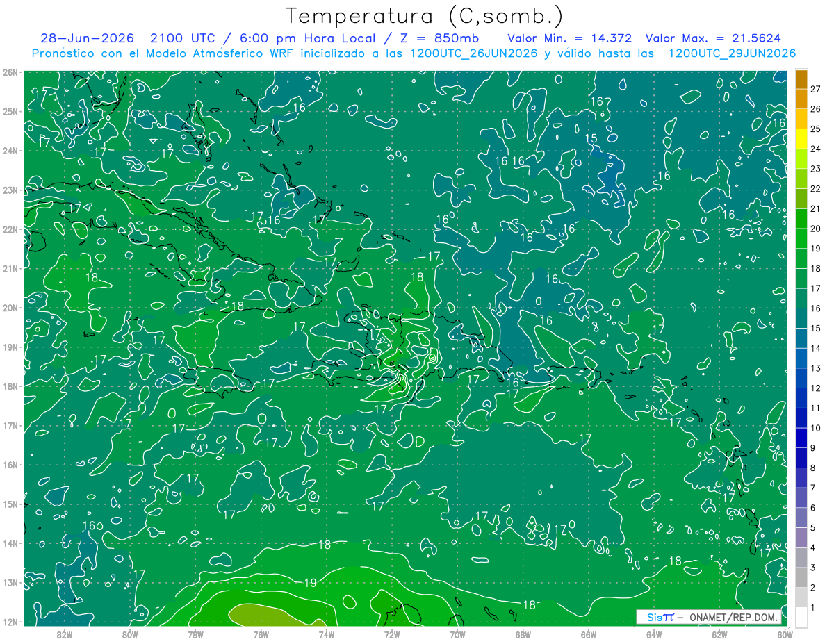Click the '16N' latitude label

click(10, 465)
